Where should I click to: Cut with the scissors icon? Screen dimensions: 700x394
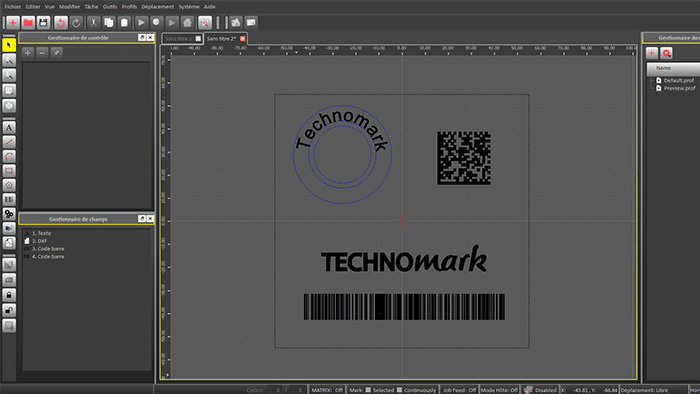pyautogui.click(x=93, y=22)
